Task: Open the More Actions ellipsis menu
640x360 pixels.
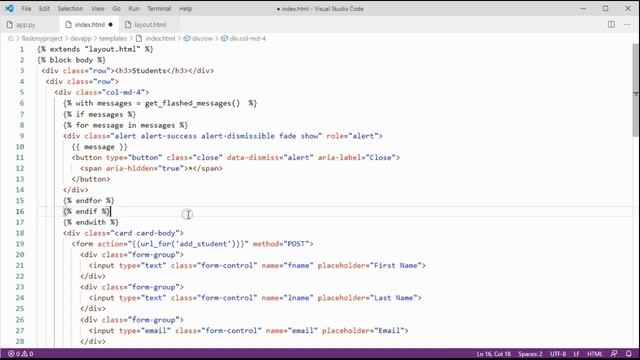Action: tap(627, 24)
